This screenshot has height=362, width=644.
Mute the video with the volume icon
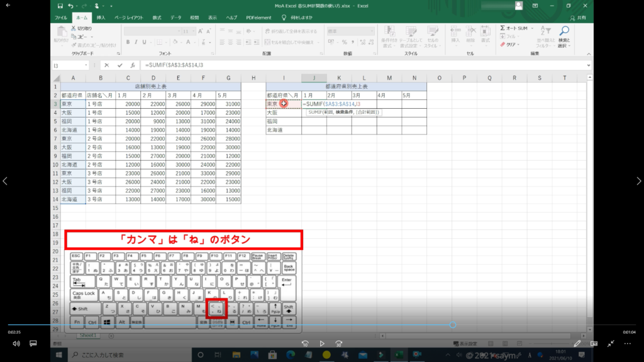click(x=16, y=344)
